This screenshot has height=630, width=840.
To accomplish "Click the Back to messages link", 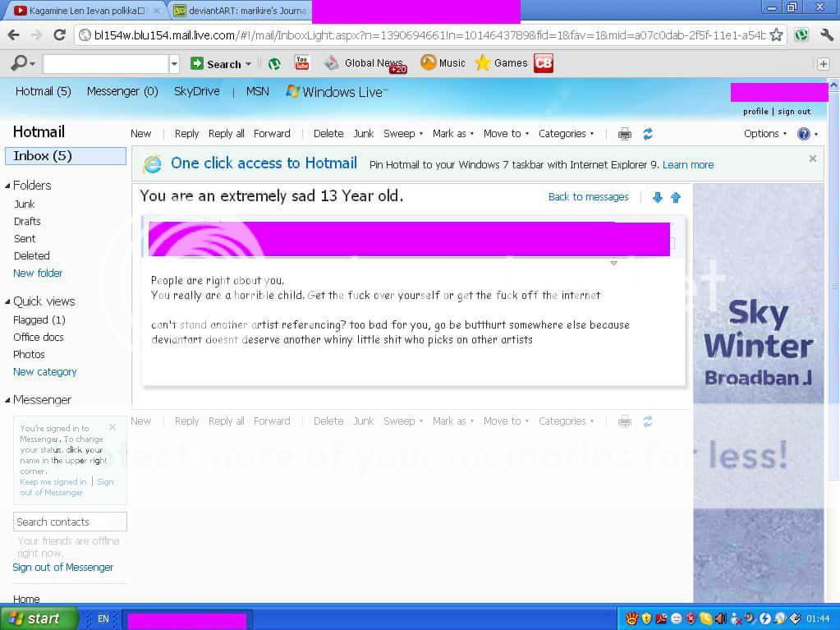I will pos(588,197).
